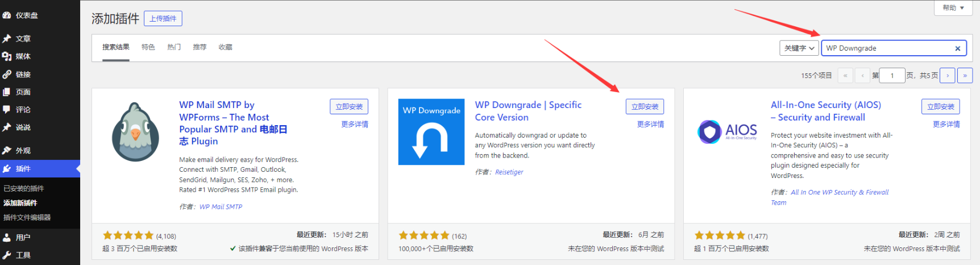The image size is (980, 265).
Task: Open All-In-One Security (AIOS) title link
Action: point(826,111)
